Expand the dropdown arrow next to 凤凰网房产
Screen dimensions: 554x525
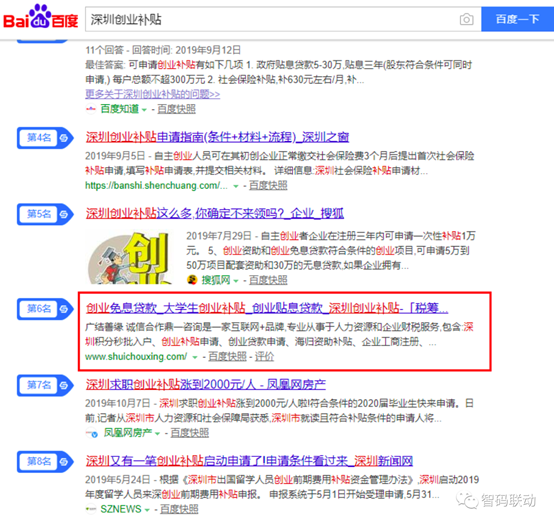(x=157, y=433)
